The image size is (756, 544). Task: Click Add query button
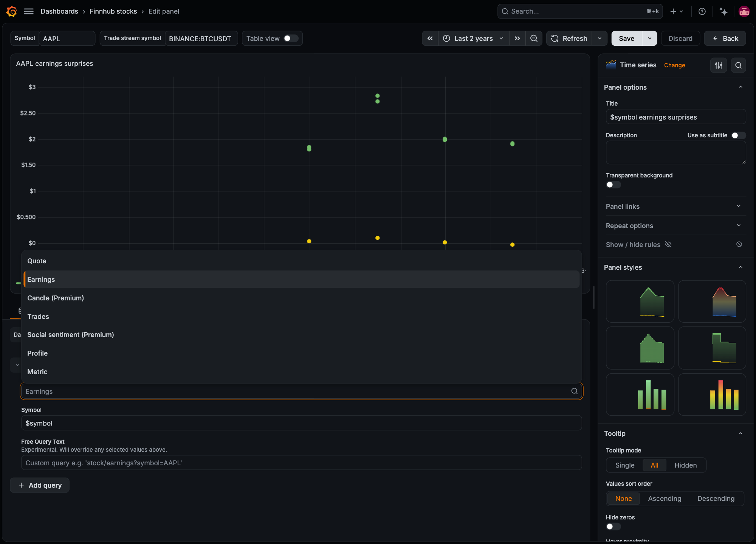pyautogui.click(x=40, y=485)
